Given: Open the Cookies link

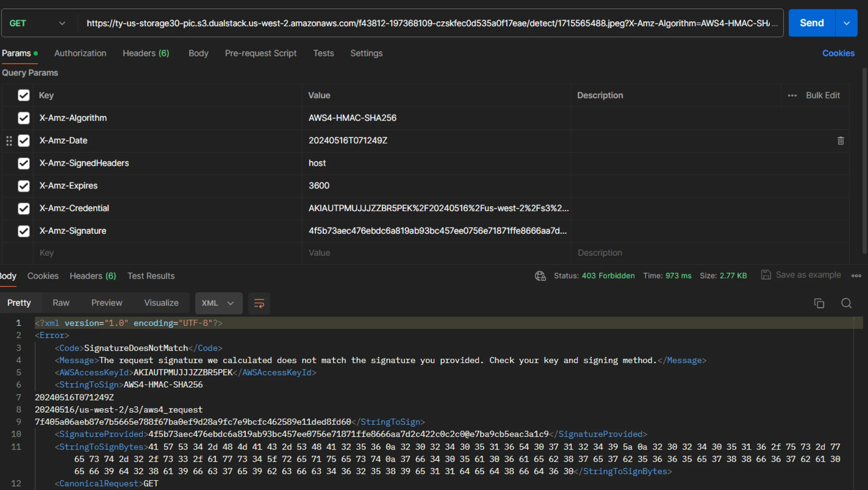Looking at the screenshot, I should point(838,53).
